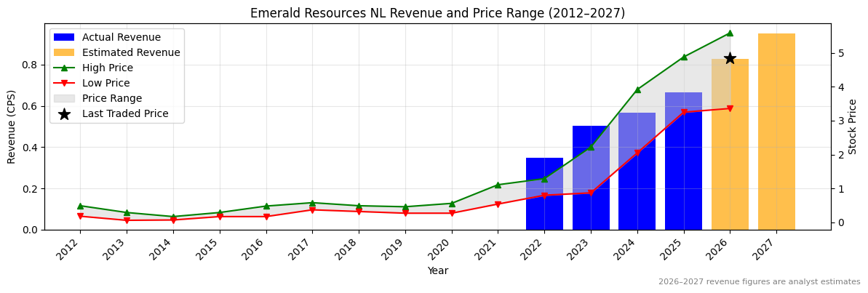Click the analyst estimates footnote text
The image size is (868, 293).
tap(759, 282)
